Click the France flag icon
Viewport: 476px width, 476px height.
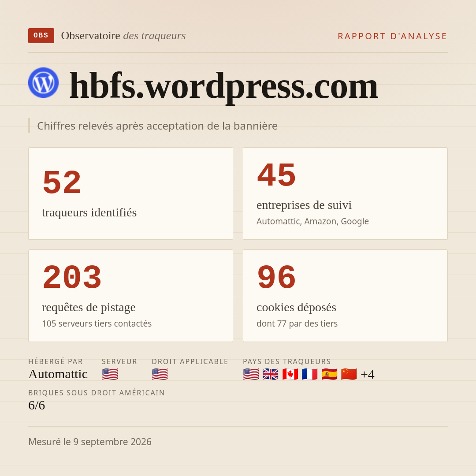pyautogui.click(x=310, y=374)
